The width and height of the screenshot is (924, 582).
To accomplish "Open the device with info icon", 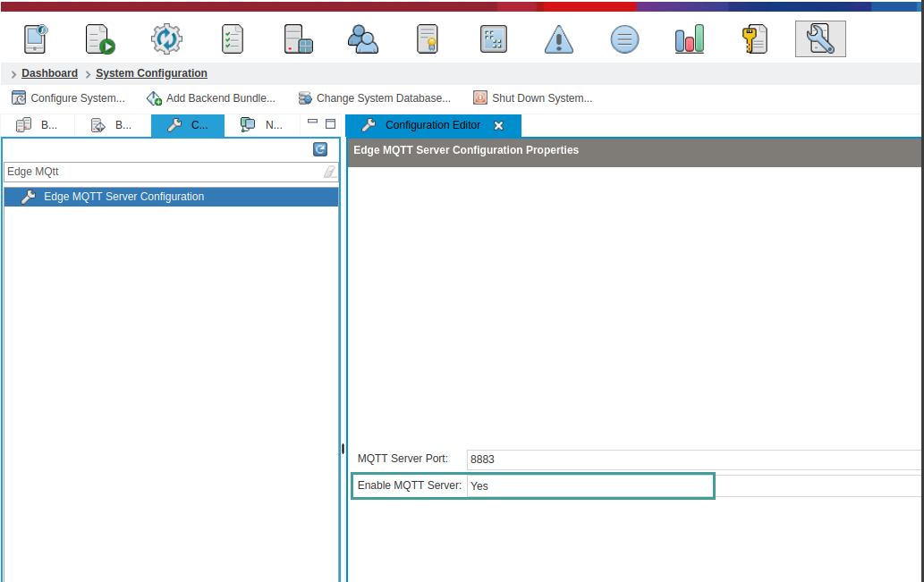I will coord(36,38).
